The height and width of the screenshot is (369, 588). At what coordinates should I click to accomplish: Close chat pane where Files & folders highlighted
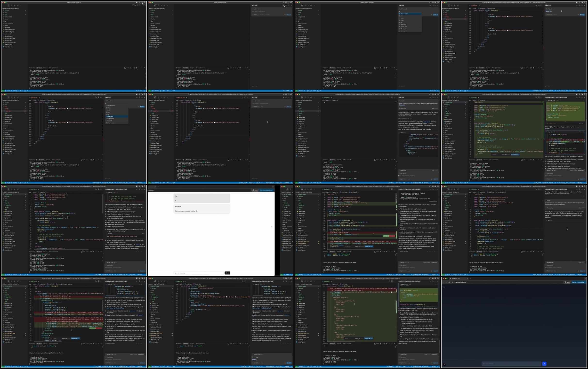coord(438,5)
